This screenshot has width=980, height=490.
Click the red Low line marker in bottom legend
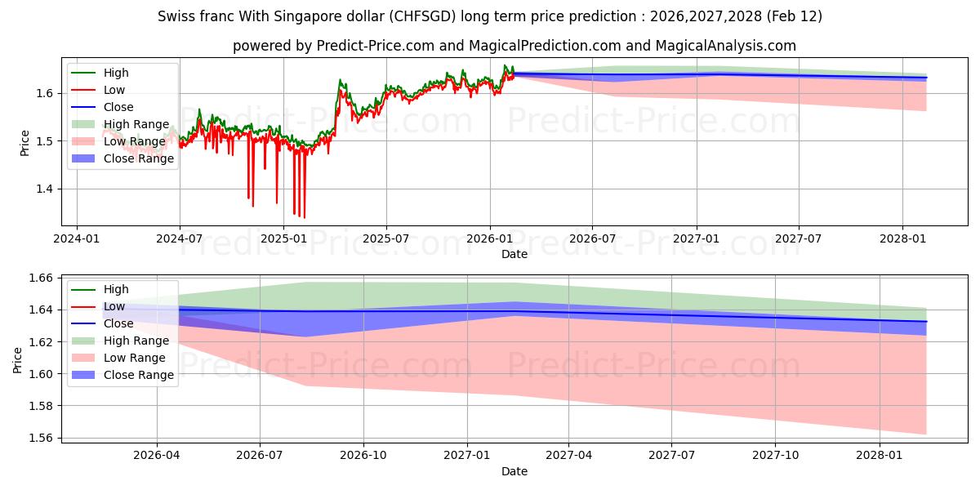tap(85, 307)
